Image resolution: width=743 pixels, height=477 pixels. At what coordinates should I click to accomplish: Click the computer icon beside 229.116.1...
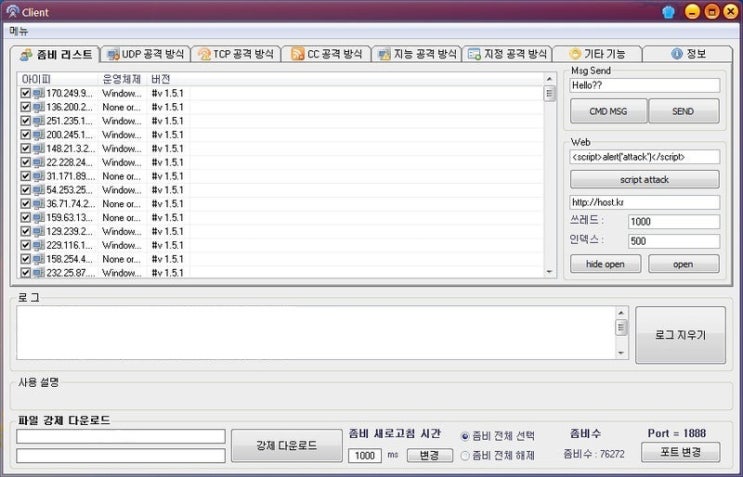point(38,245)
